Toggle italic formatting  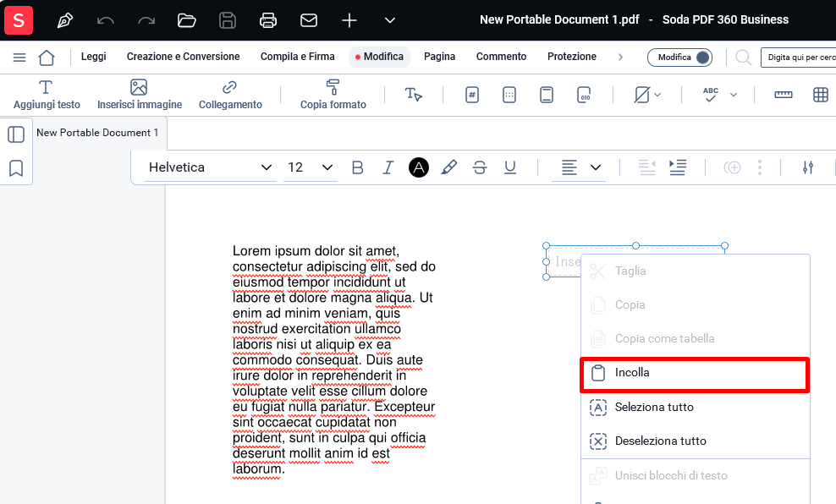point(388,167)
